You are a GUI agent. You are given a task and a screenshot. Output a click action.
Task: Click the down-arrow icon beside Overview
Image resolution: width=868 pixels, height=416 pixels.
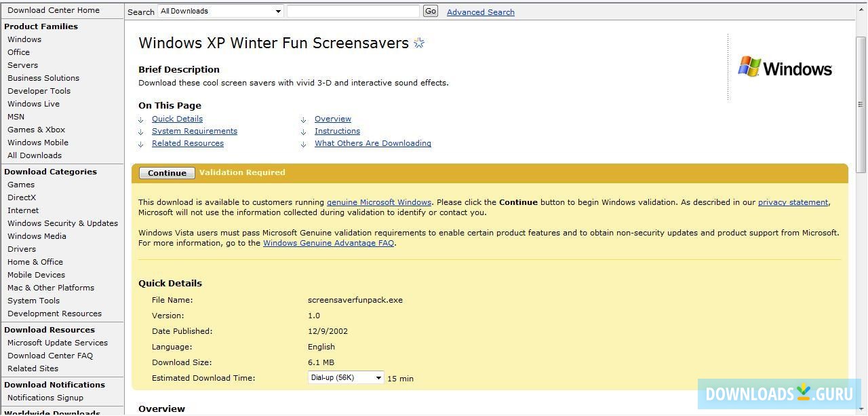[304, 120]
